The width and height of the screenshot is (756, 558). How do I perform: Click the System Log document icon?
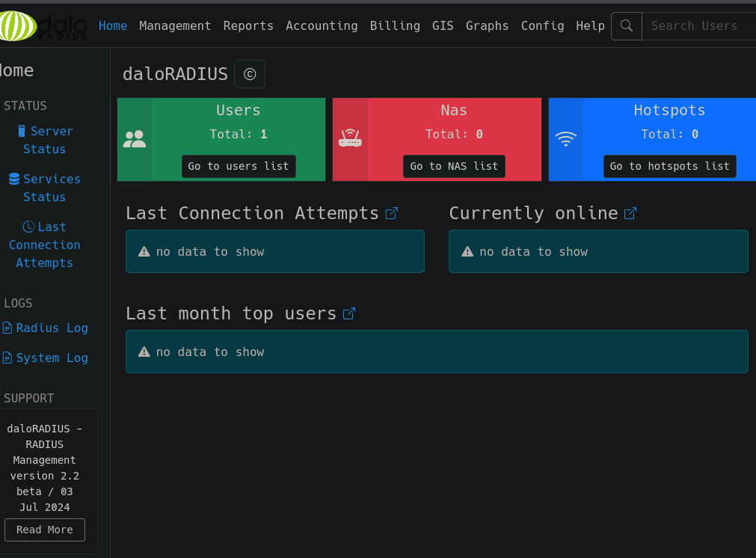tap(7, 358)
